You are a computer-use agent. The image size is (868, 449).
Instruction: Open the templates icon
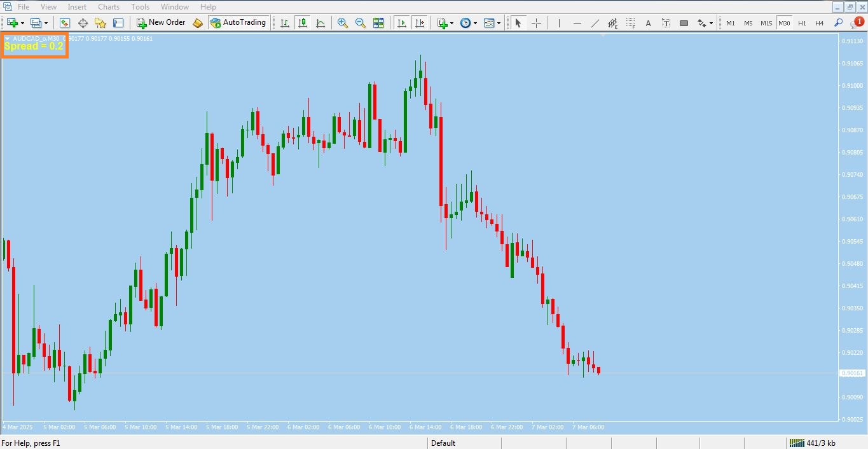(x=489, y=23)
